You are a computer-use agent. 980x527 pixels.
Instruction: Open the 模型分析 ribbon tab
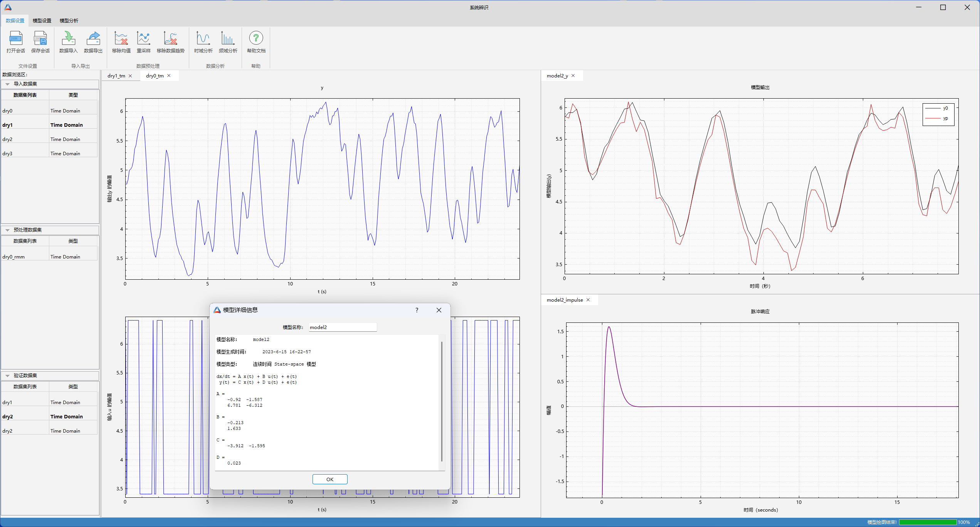pos(69,21)
